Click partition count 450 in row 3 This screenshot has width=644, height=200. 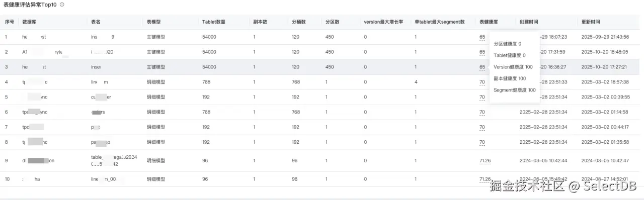(x=330, y=67)
